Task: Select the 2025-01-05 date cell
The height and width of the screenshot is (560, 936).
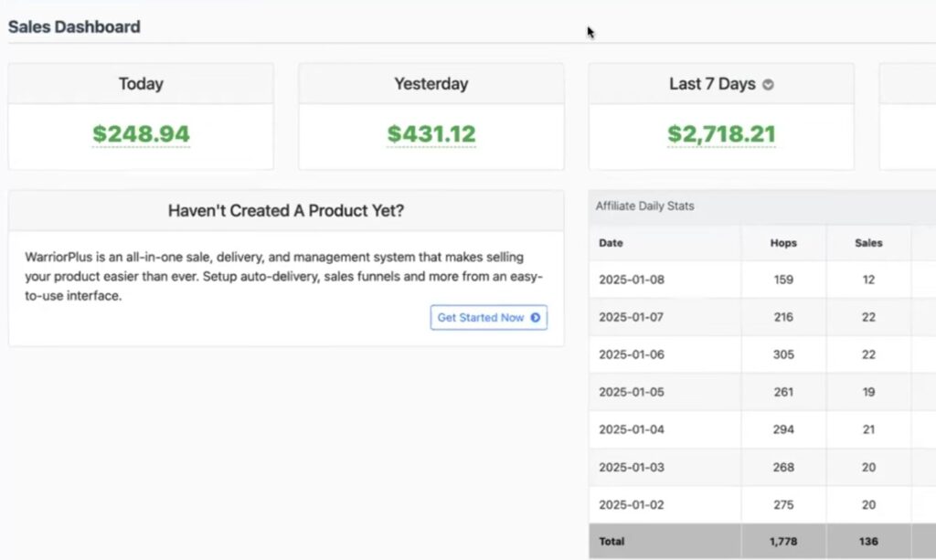Action: [632, 392]
